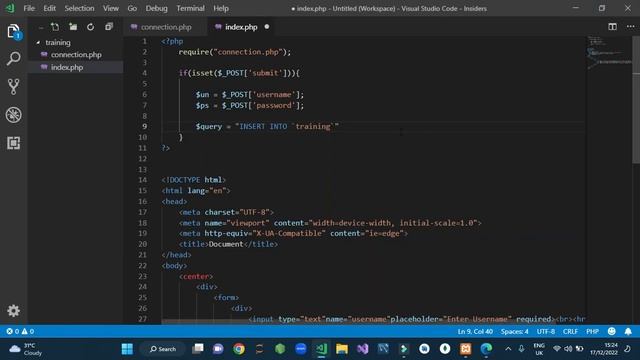Open the Edit menu
This screenshot has height=360, width=640.
tap(49, 8)
